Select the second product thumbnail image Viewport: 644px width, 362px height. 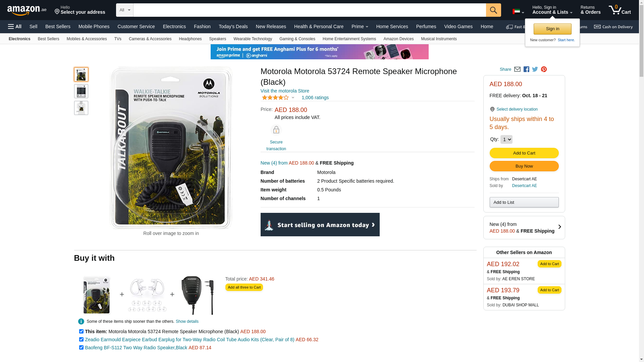(x=81, y=91)
